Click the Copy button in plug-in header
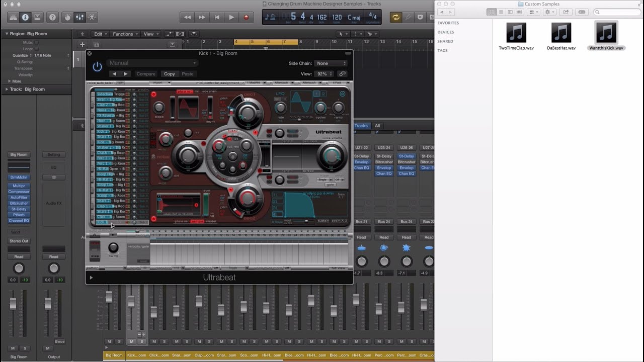This screenshot has width=644, height=362. click(x=170, y=74)
